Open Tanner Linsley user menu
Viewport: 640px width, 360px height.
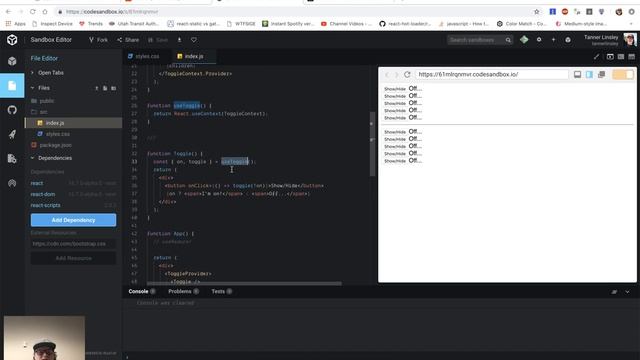click(x=610, y=40)
